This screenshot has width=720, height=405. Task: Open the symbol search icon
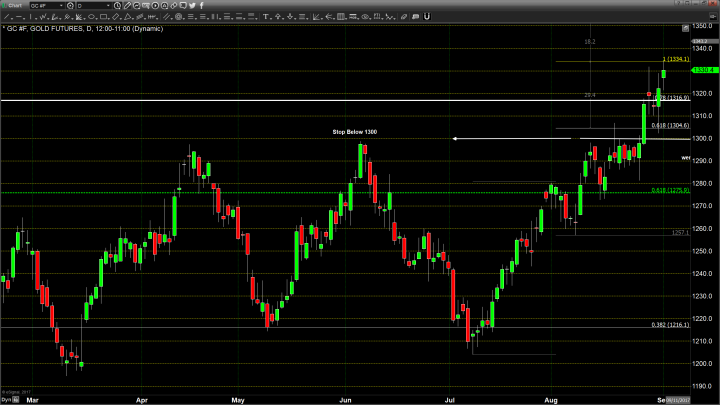tap(70, 6)
